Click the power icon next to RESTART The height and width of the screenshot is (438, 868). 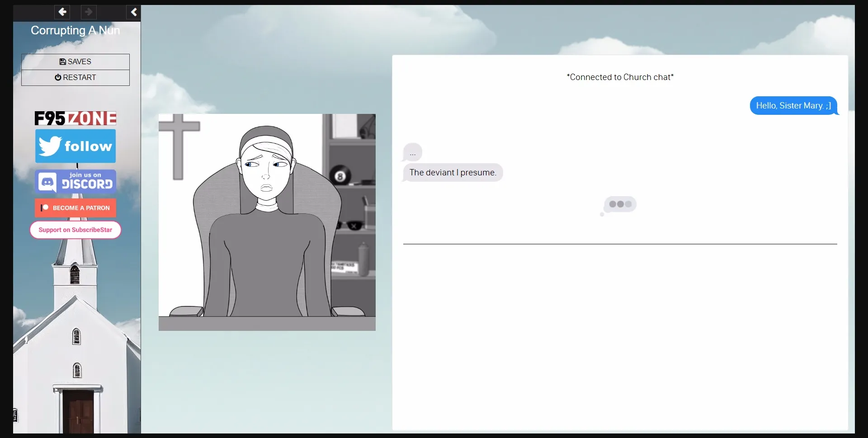pos(58,77)
